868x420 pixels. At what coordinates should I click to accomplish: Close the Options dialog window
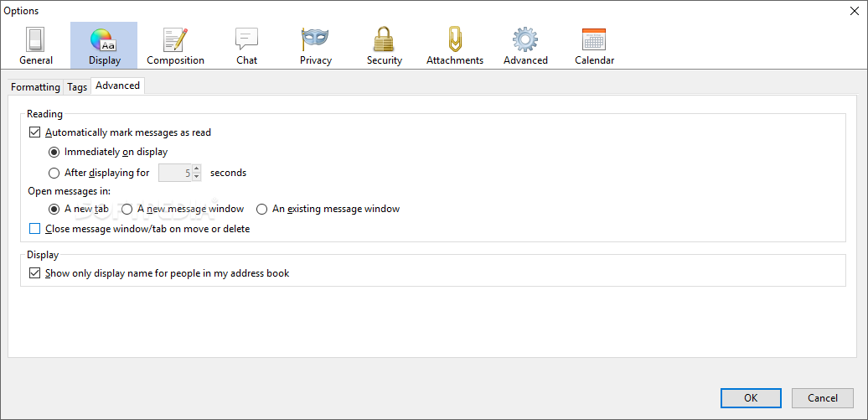855,11
